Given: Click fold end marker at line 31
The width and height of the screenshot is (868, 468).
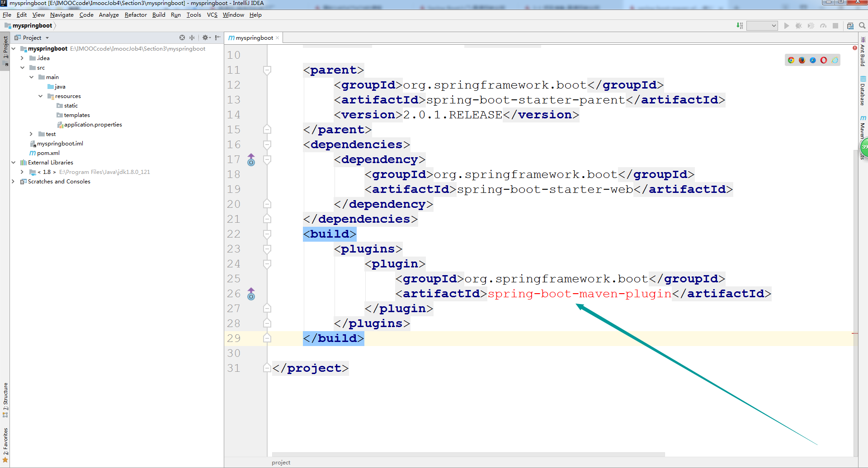Looking at the screenshot, I should point(267,368).
